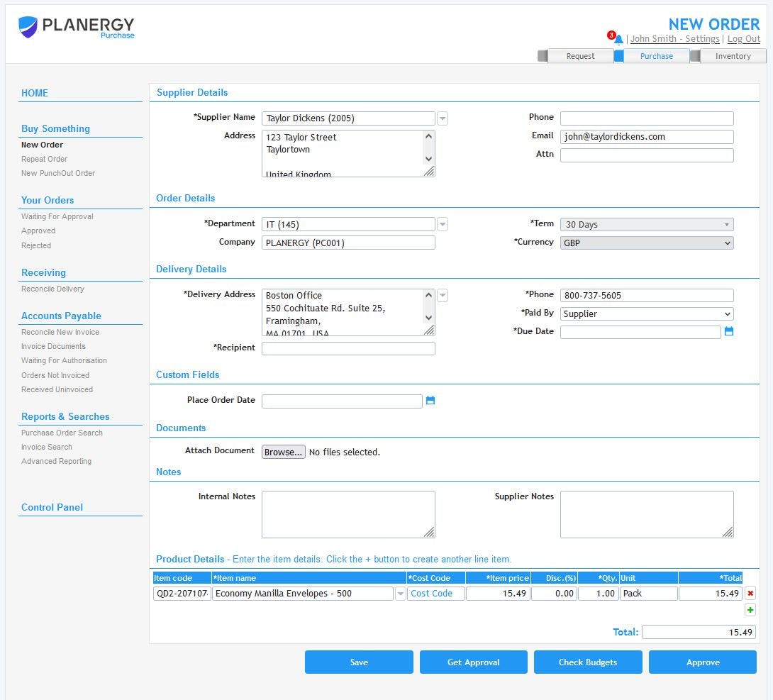Image resolution: width=773 pixels, height=700 pixels.
Task: Click the address box scroll-down arrow
Action: [x=428, y=160]
